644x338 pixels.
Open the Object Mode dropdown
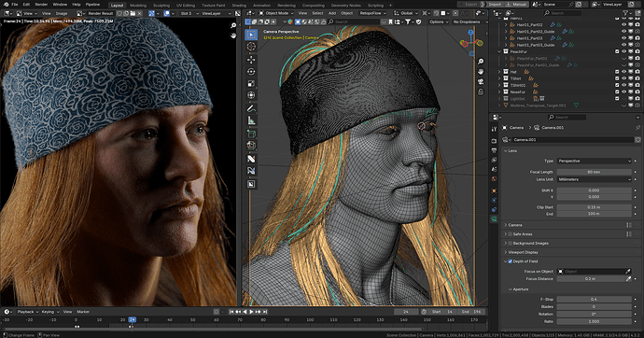276,13
